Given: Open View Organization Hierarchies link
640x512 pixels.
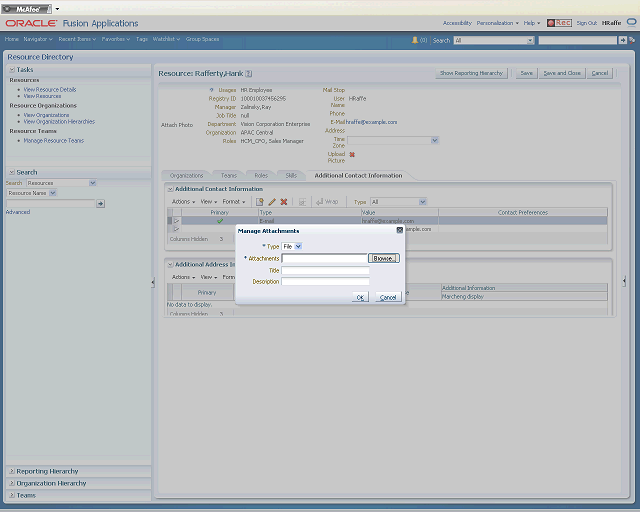Looking at the screenshot, I should (59, 122).
